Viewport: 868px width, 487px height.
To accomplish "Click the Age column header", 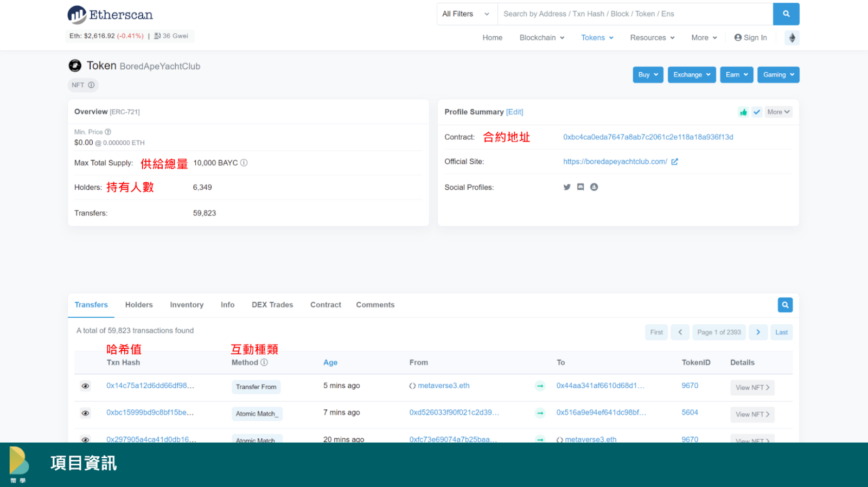I will (x=330, y=362).
